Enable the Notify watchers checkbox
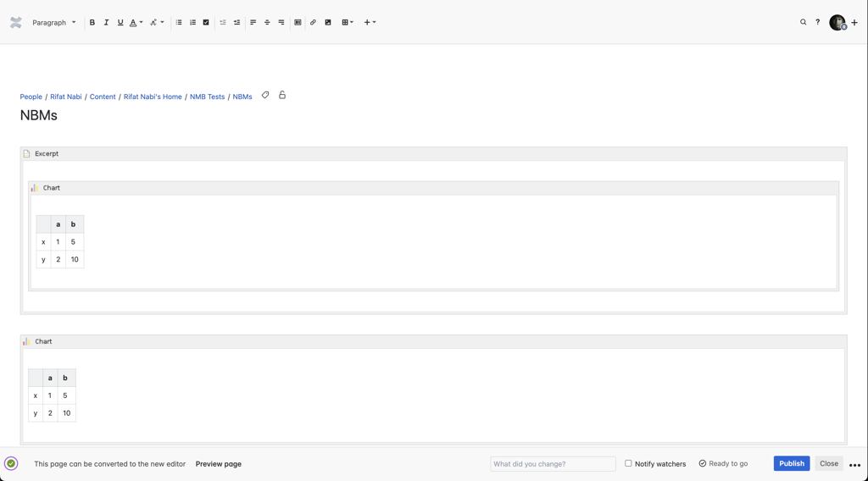 click(x=628, y=463)
